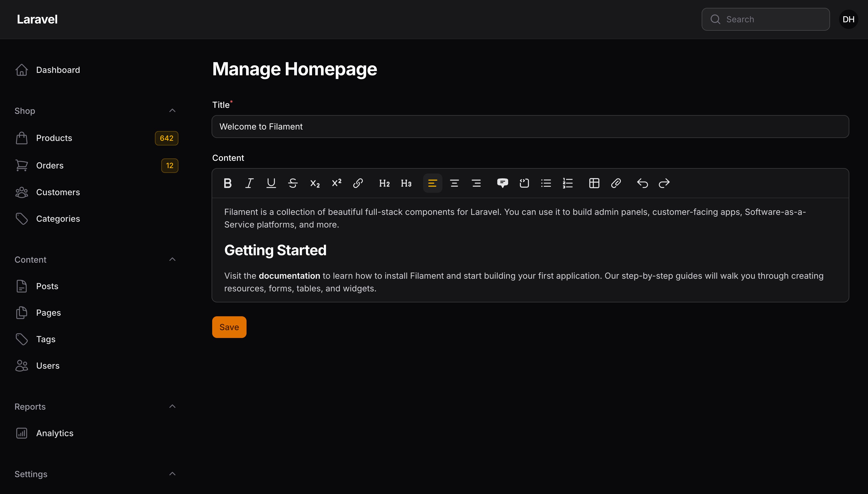Place cursor in Getting Started heading
Viewport: 868px width, 494px height.
275,250
